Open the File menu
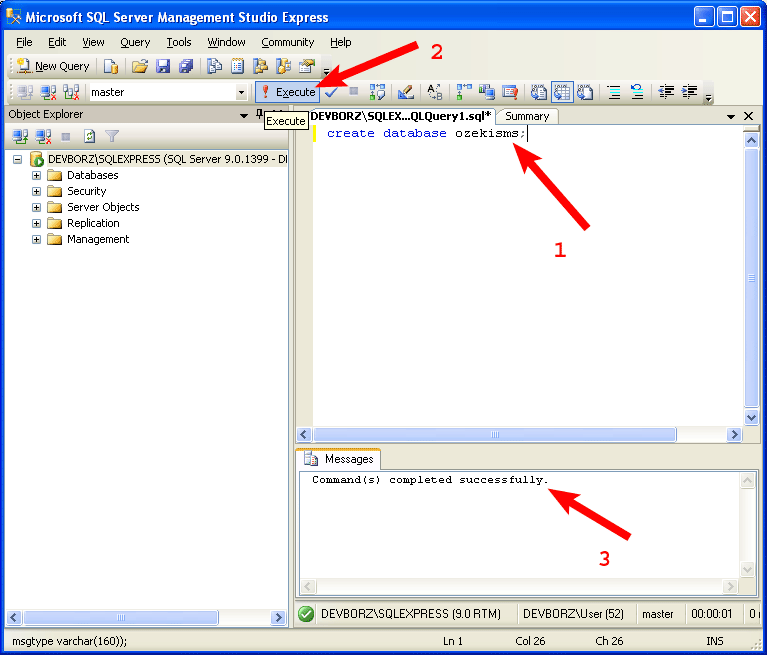 coord(24,43)
